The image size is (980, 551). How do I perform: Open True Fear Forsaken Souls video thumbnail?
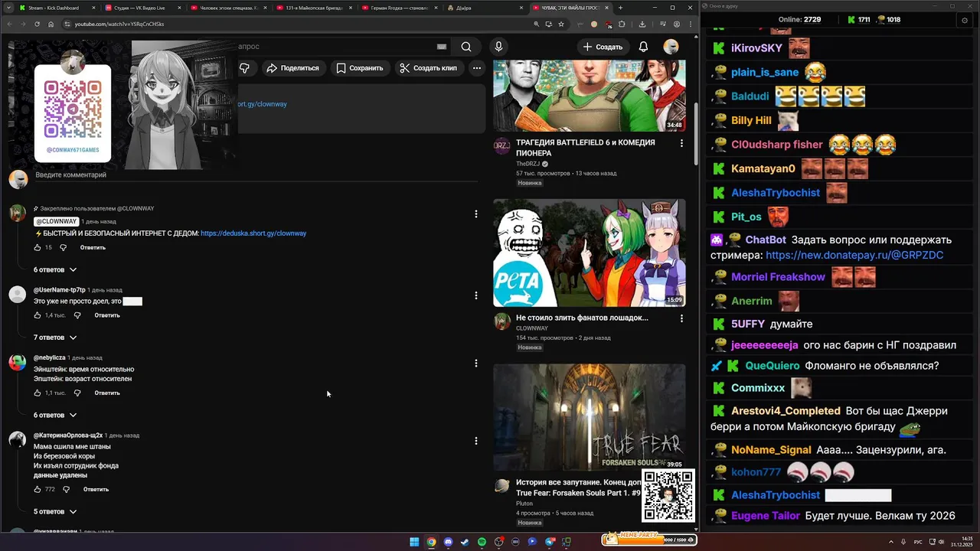(x=590, y=417)
